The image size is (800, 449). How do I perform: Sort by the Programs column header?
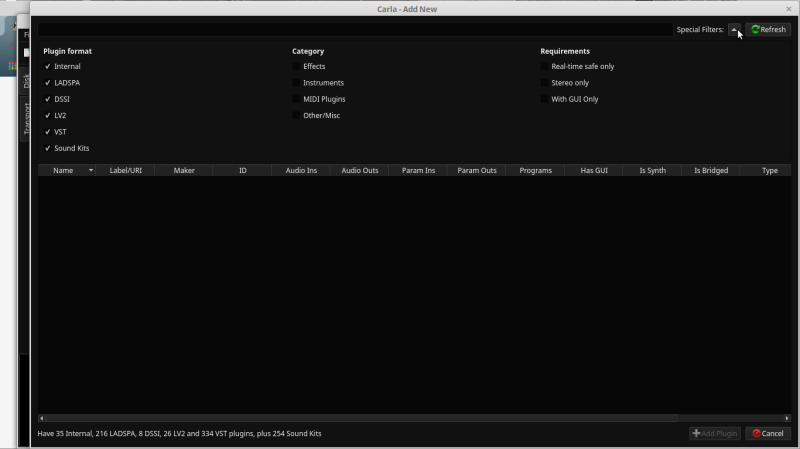click(x=535, y=170)
